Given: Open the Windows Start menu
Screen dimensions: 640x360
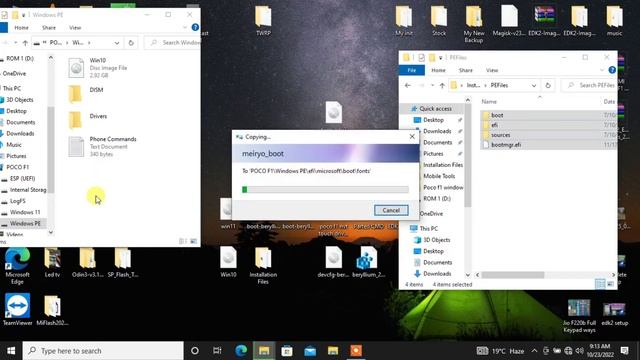Looking at the screenshot, I should click(11, 351).
